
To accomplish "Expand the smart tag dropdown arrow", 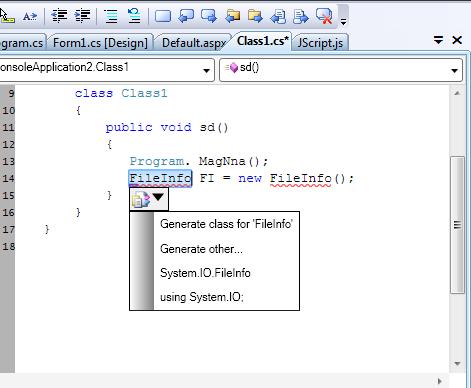I will [x=158, y=197].
